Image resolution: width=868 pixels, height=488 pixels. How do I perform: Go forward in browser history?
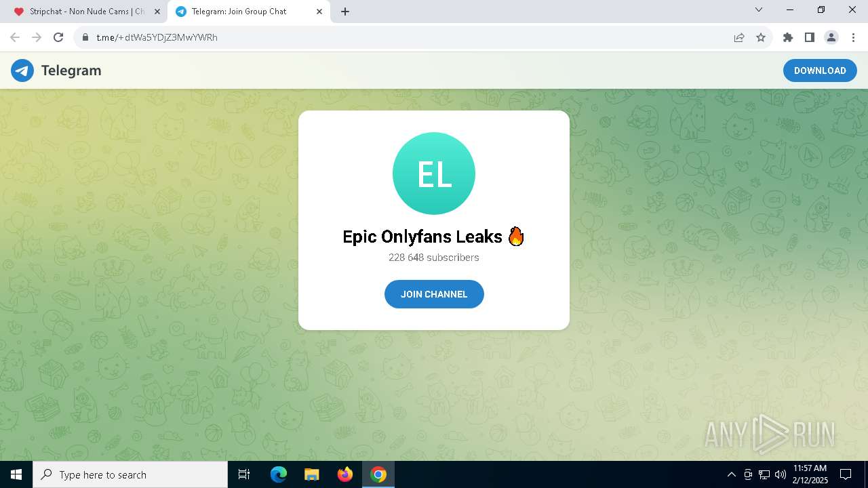[x=37, y=37]
